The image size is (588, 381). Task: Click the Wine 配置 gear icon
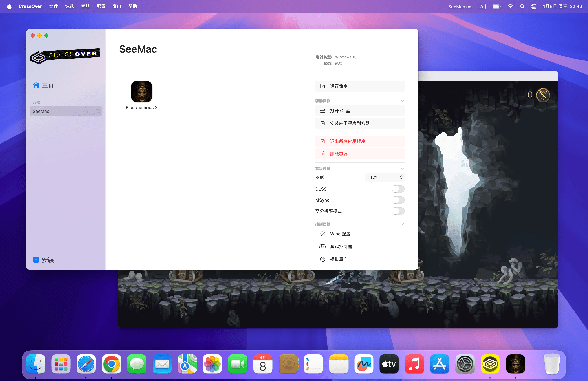pos(322,234)
